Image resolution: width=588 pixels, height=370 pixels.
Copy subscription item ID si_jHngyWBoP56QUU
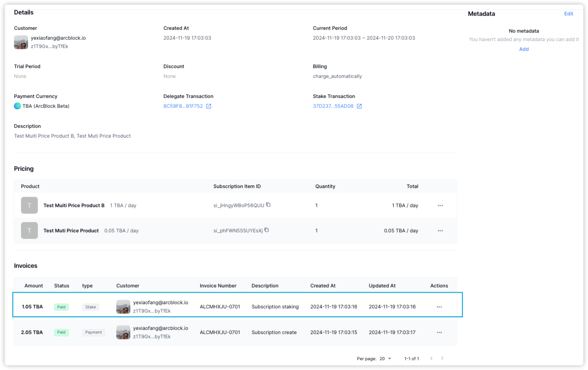(269, 205)
